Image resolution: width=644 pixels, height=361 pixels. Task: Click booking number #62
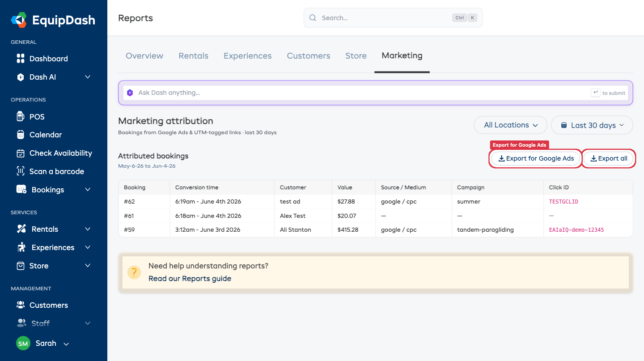click(x=129, y=202)
